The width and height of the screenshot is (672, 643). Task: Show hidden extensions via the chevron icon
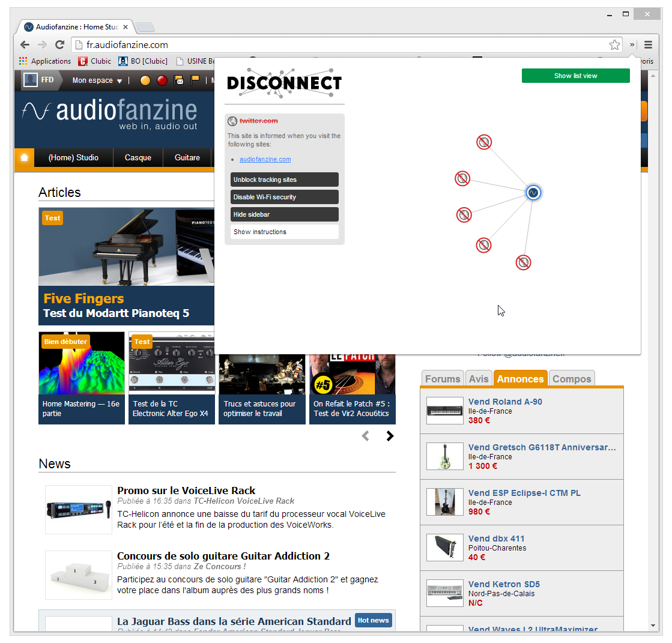click(632, 44)
